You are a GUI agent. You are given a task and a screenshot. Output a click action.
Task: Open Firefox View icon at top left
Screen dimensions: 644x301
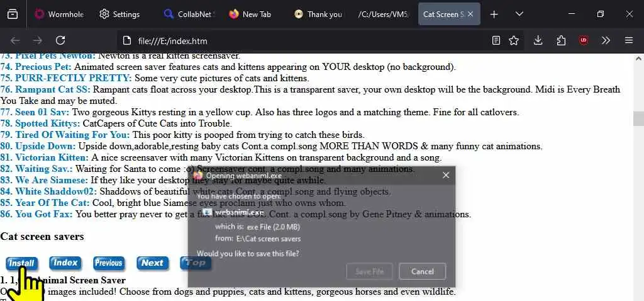[x=13, y=14]
